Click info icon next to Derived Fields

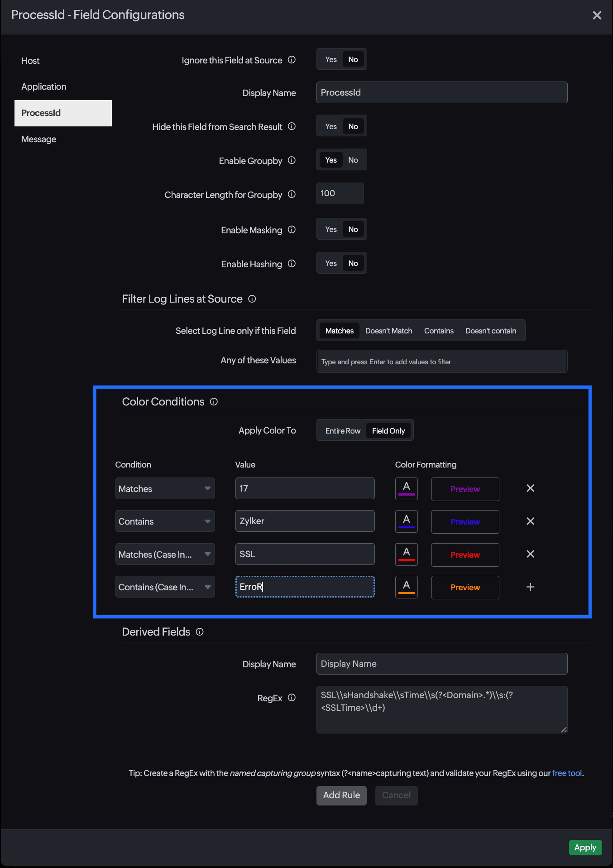click(x=200, y=632)
